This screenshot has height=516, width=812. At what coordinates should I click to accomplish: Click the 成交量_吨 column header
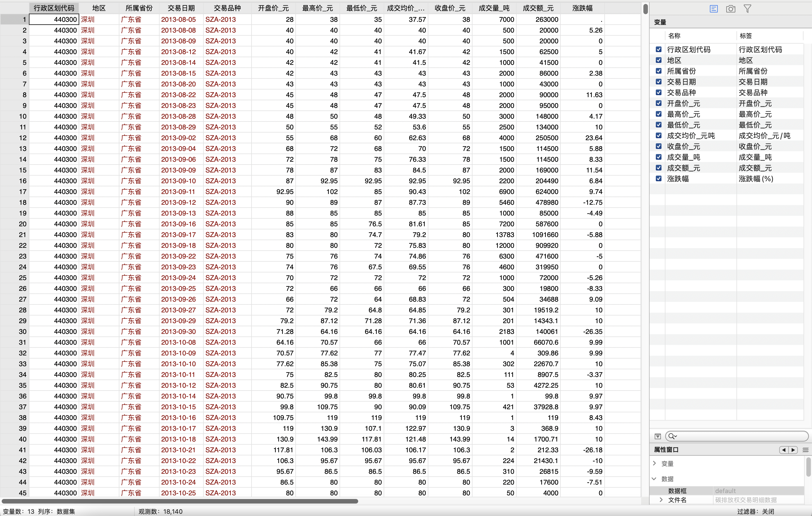point(494,8)
